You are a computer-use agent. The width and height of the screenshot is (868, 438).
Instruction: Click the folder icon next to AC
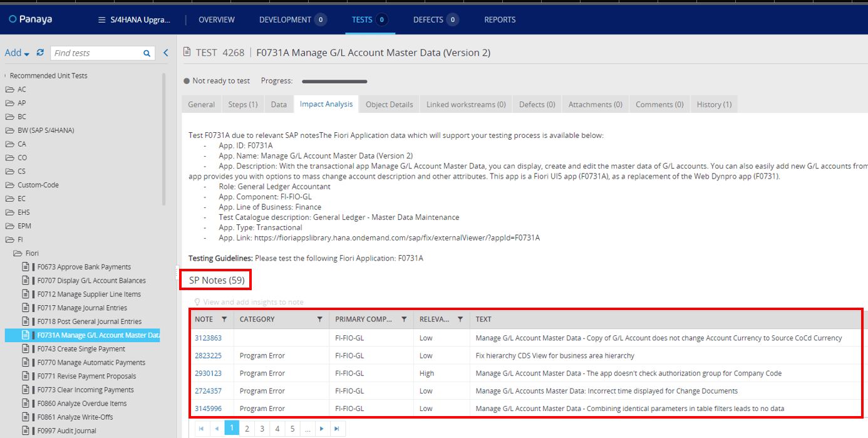pyautogui.click(x=9, y=89)
